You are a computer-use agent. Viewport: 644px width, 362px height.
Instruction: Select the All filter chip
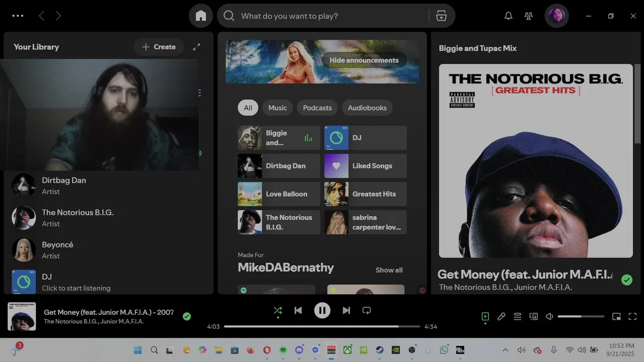coord(248,108)
